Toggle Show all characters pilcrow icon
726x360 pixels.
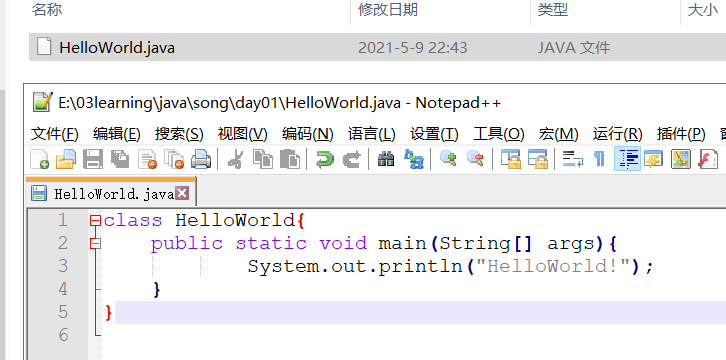pyautogui.click(x=600, y=159)
